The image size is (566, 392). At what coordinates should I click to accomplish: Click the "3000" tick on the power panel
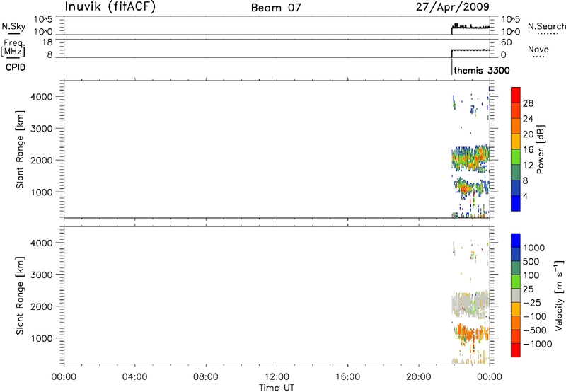[x=42, y=129]
